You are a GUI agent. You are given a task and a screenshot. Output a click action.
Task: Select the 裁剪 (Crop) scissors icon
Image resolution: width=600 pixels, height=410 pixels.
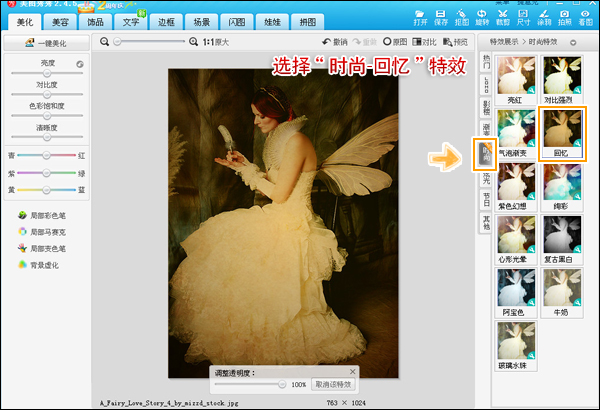(x=503, y=13)
